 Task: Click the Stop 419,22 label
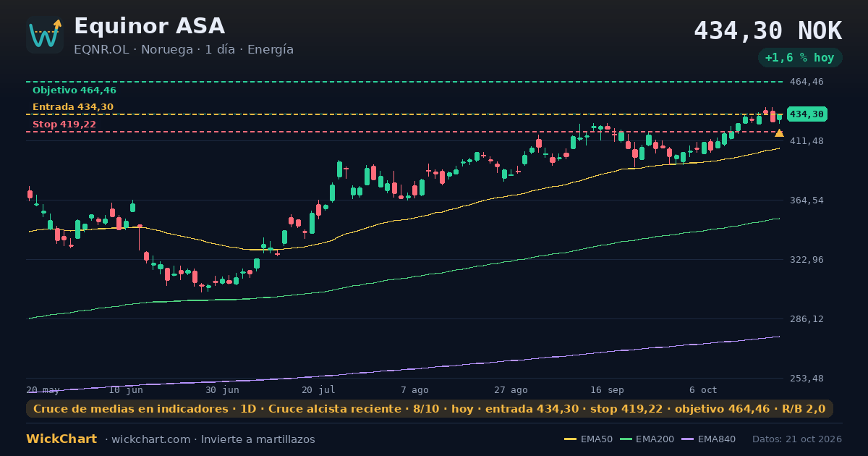pyautogui.click(x=64, y=124)
